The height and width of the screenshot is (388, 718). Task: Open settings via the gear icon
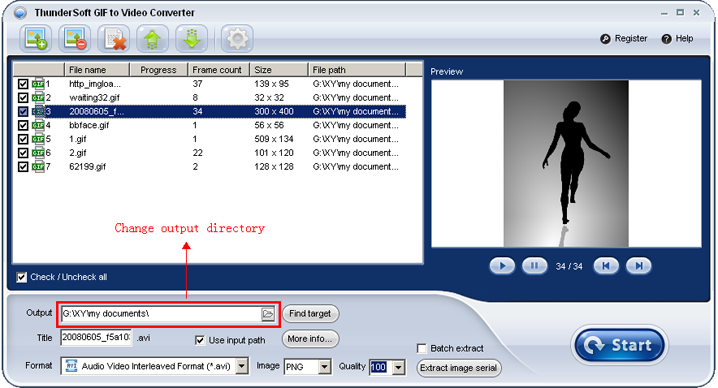(x=237, y=38)
